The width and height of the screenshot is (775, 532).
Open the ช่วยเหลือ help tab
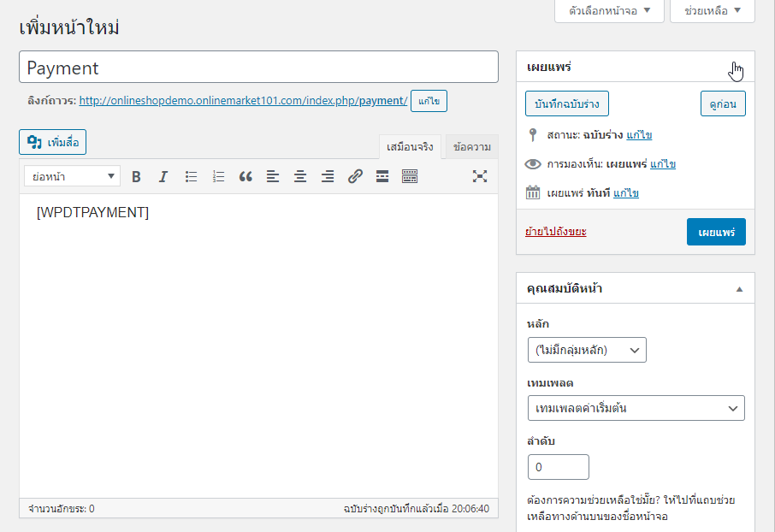[713, 11]
